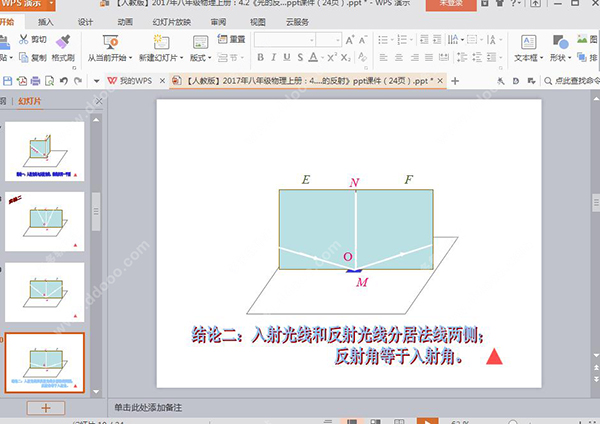The height and width of the screenshot is (424, 600).
Task: Click the align text left icon
Action: (383, 58)
